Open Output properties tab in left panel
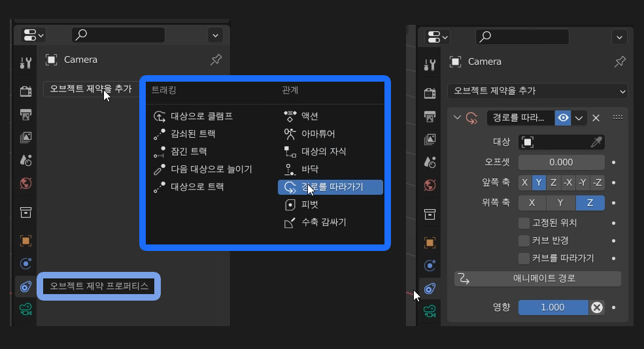The width and height of the screenshot is (644, 349). [x=25, y=114]
